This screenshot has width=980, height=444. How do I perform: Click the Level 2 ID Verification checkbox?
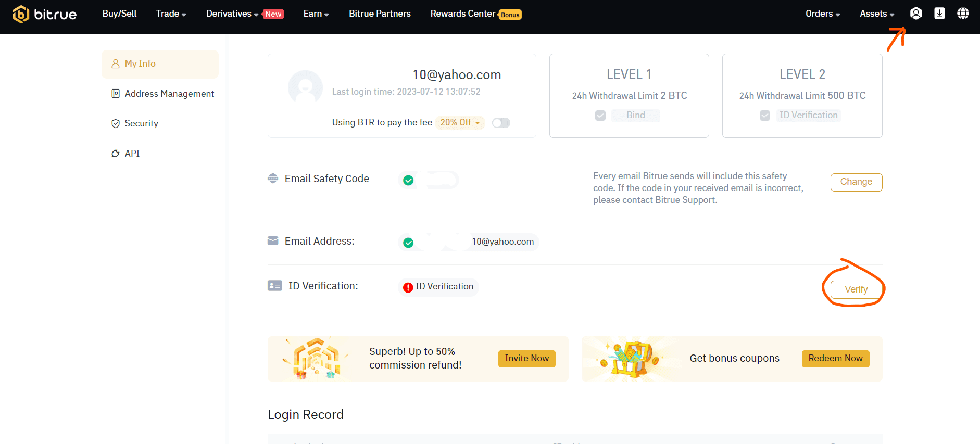(765, 116)
